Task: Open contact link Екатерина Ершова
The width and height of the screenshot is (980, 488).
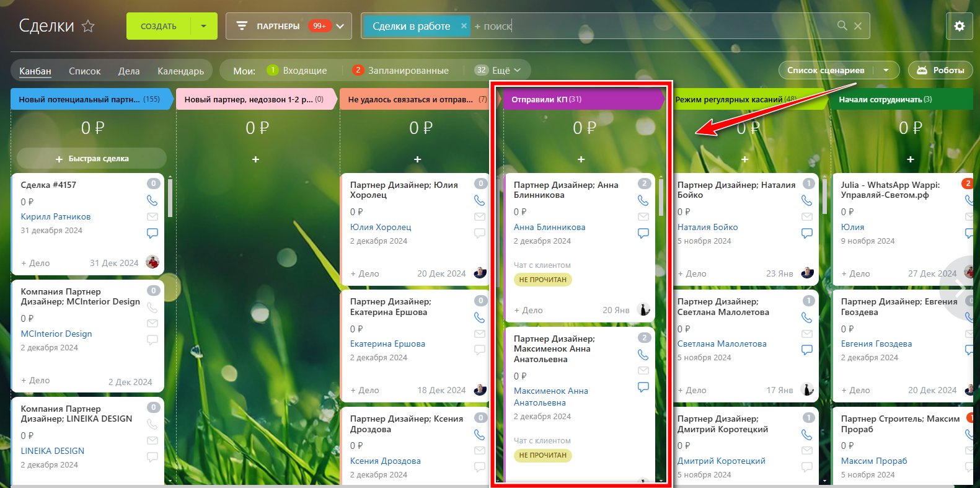Action: point(387,344)
